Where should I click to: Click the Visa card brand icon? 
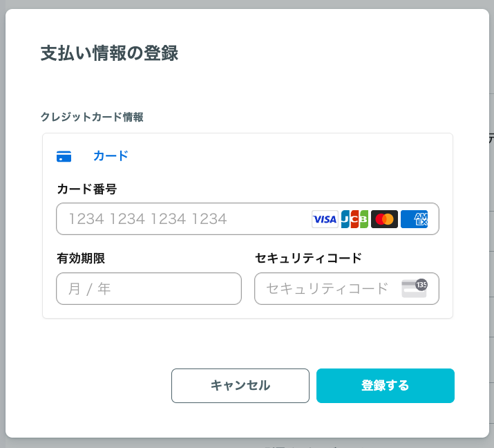pos(325,219)
